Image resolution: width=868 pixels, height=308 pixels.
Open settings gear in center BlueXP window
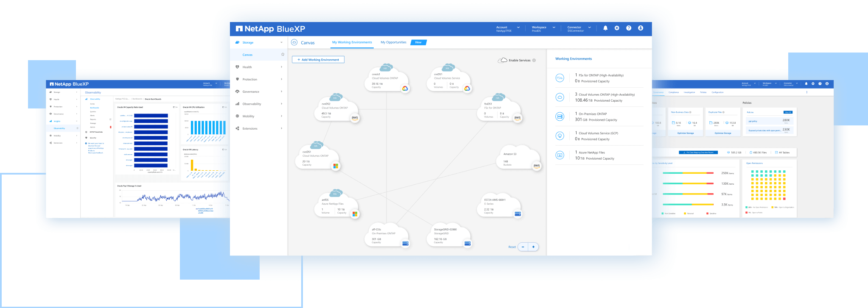617,28
